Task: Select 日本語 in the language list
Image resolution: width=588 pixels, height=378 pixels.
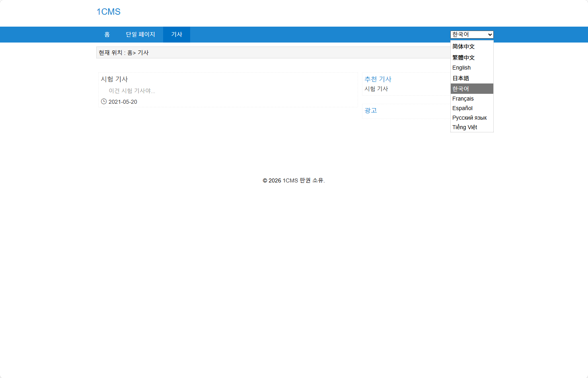Action: (x=461, y=78)
